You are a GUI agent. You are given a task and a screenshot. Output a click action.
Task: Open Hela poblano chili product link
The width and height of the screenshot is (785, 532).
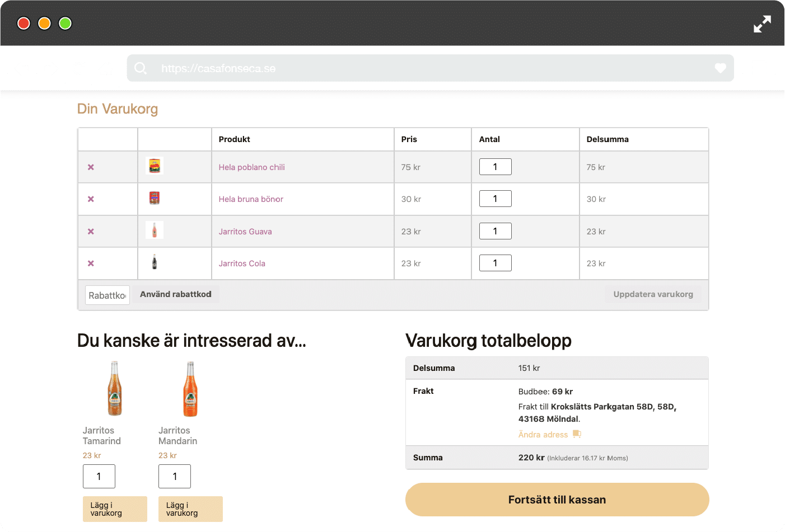251,167
